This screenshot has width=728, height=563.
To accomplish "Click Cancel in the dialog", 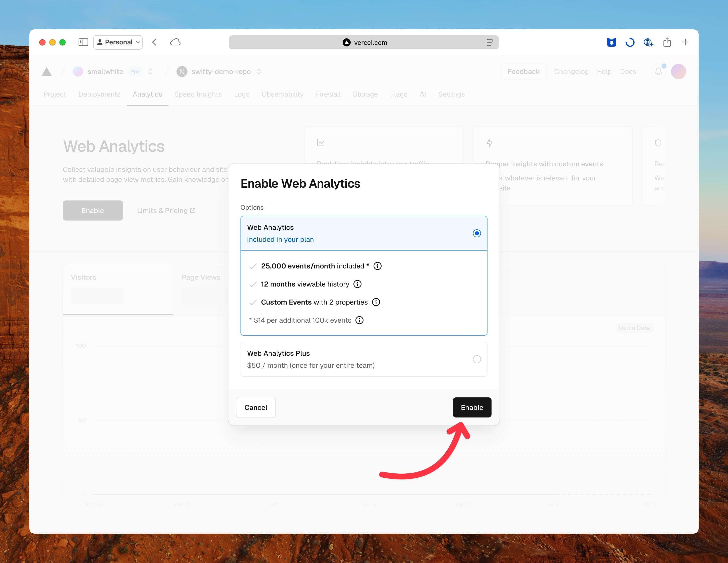I will click(256, 407).
